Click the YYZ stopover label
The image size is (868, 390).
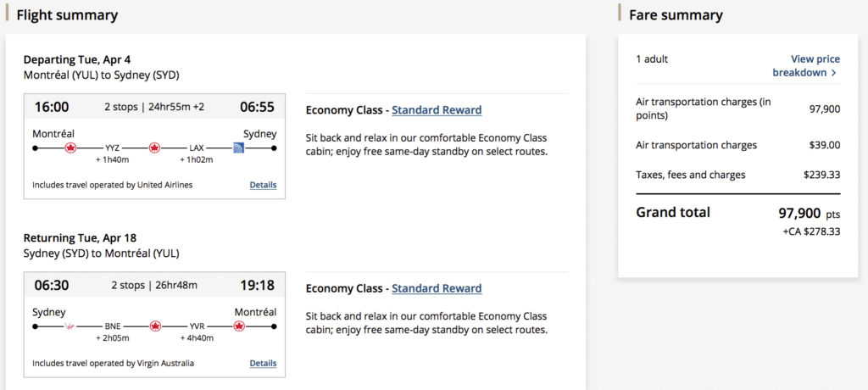pos(112,148)
